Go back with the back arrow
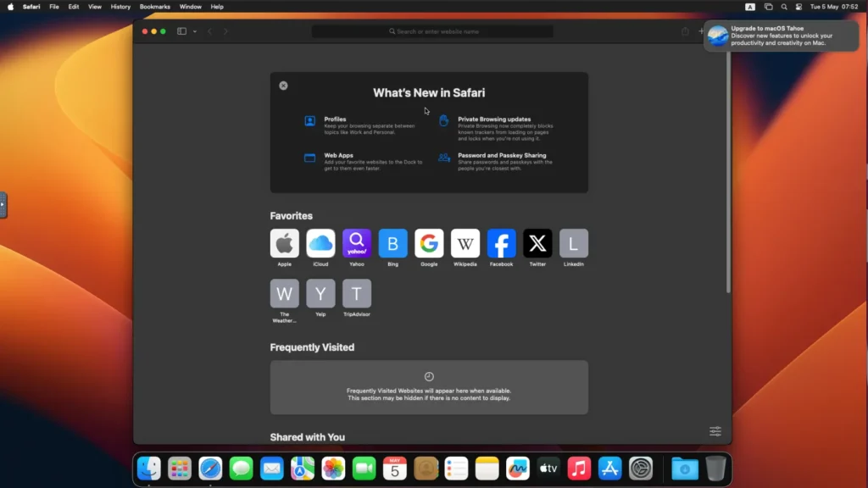This screenshot has width=868, height=488. click(210, 31)
